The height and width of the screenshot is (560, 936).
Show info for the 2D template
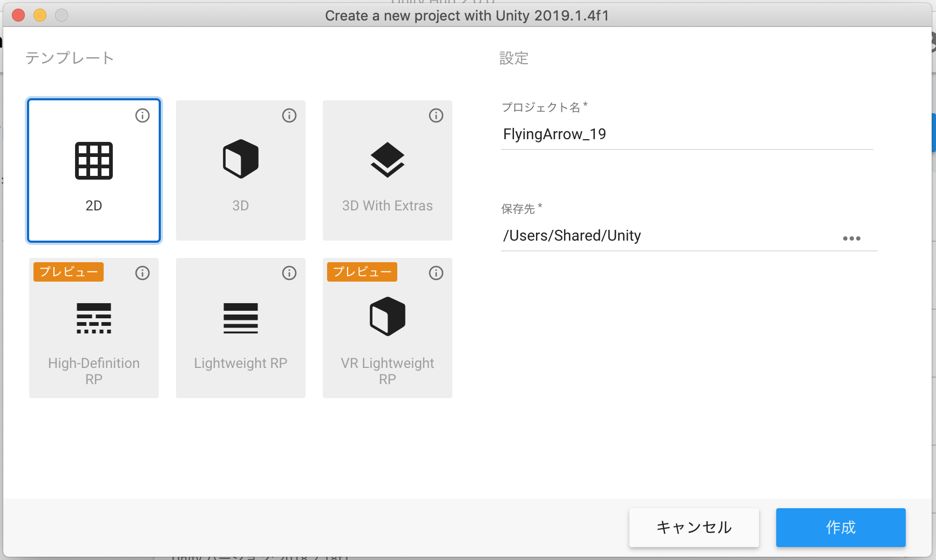tap(143, 115)
